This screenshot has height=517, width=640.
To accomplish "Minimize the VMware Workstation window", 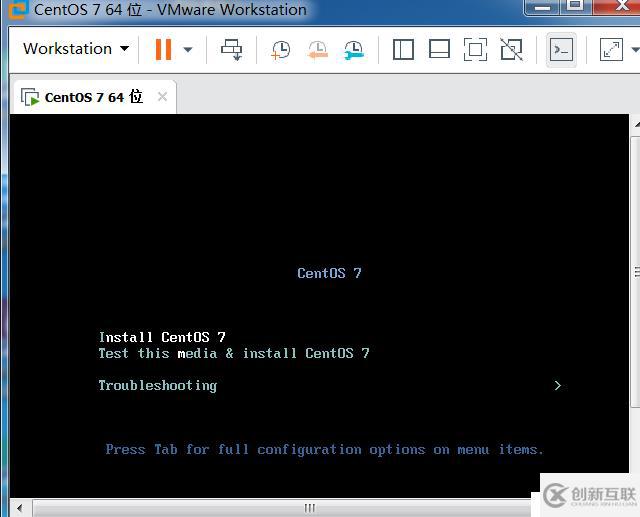I will click(x=543, y=7).
